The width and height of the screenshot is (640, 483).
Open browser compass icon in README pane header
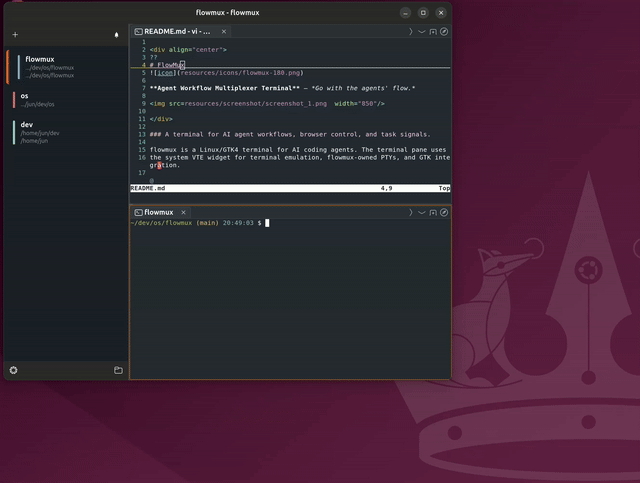tap(444, 31)
